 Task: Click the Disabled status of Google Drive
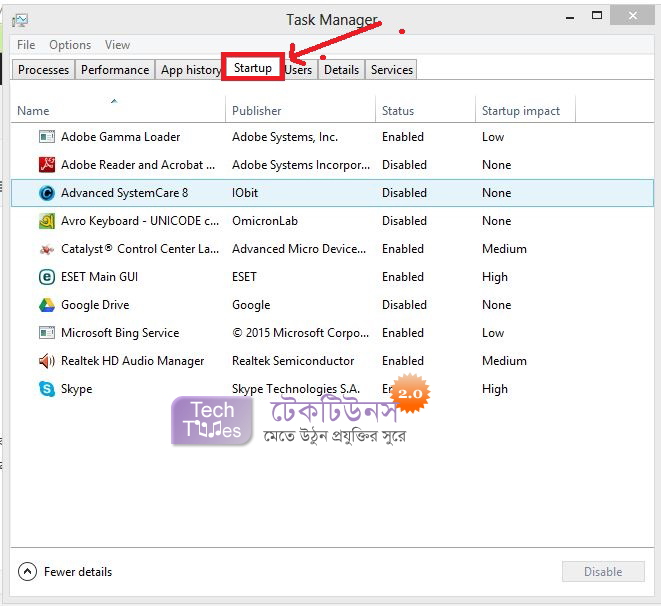pyautogui.click(x=404, y=305)
